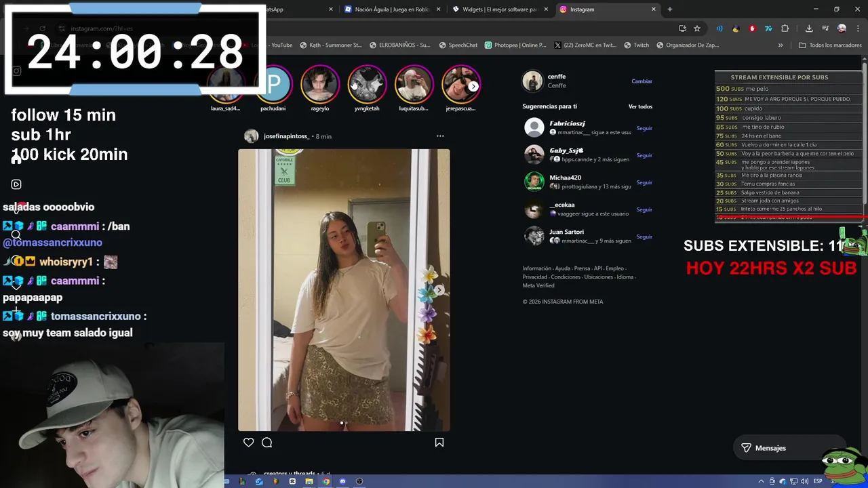Image resolution: width=868 pixels, height=488 pixels.
Task: Bookmark this page with the star icon
Action: tap(696, 28)
